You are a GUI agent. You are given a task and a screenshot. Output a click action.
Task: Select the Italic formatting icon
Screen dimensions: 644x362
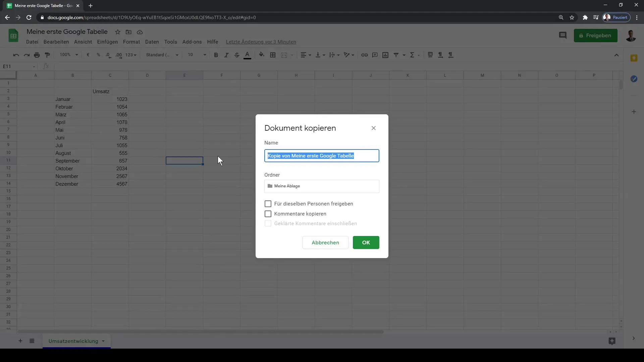226,55
